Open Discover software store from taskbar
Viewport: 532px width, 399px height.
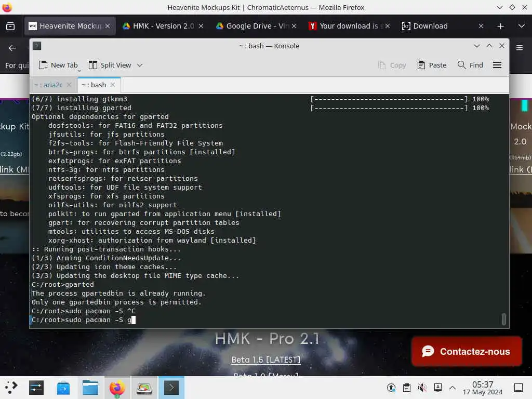pos(63,388)
